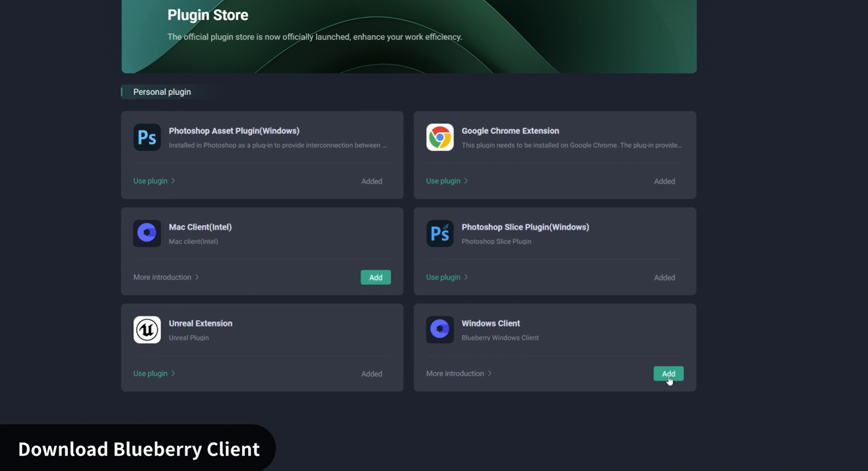The width and height of the screenshot is (868, 471).
Task: Click the Plugin Store banner heading
Action: pyautogui.click(x=208, y=15)
